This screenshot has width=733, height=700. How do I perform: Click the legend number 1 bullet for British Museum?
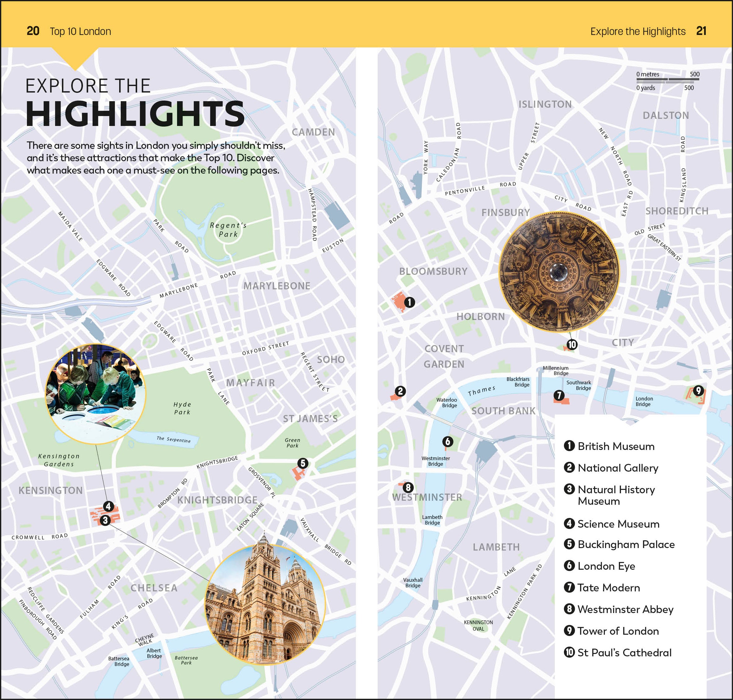point(569,446)
